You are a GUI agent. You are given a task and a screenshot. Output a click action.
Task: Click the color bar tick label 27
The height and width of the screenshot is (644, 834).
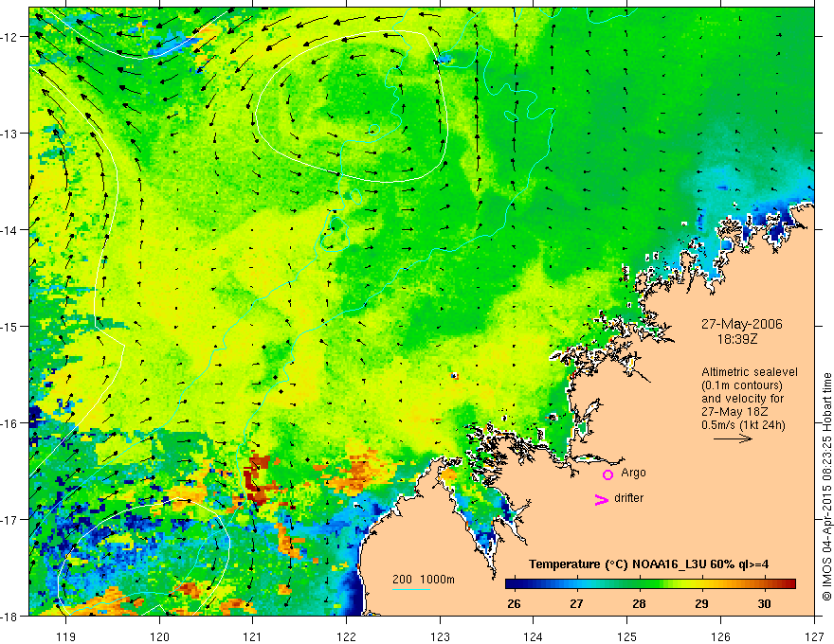(576, 603)
